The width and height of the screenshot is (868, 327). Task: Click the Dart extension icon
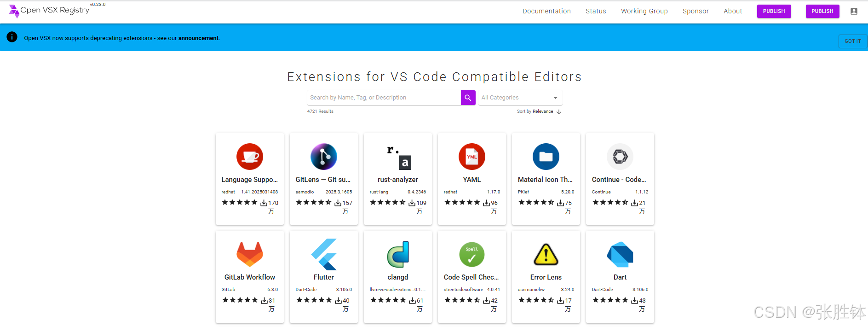point(620,254)
